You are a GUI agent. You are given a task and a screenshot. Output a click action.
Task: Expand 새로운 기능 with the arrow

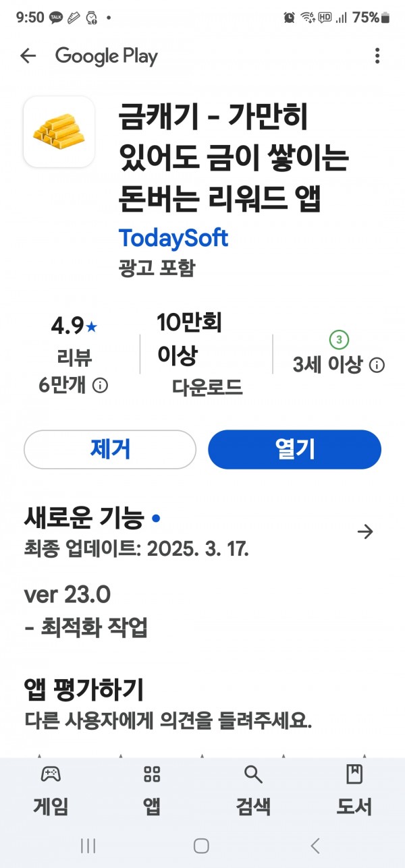(x=365, y=532)
